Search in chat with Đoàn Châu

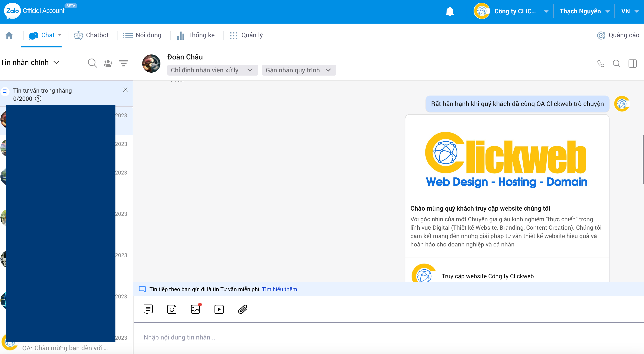pyautogui.click(x=617, y=64)
